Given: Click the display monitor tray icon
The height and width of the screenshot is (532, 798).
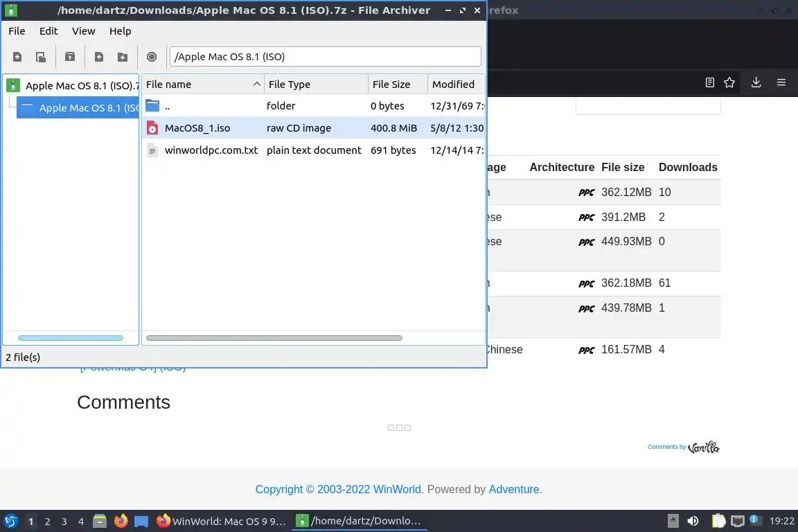Looking at the screenshot, I should (738, 521).
